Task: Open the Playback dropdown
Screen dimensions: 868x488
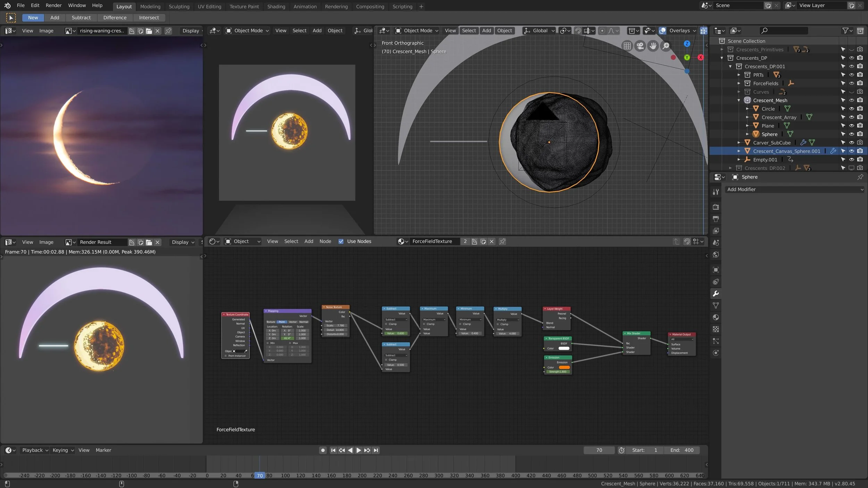Action: coord(35,451)
